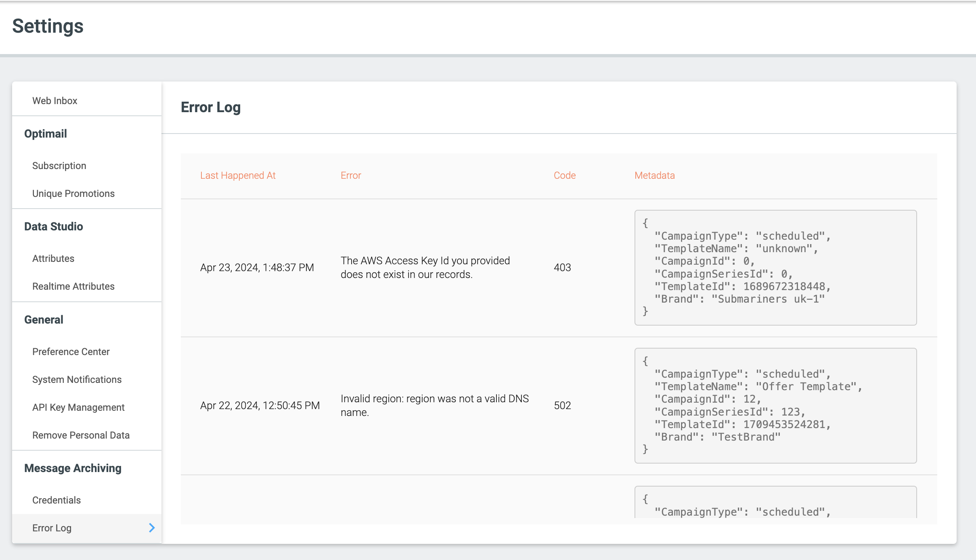
Task: Click the Error column header
Action: click(x=351, y=175)
